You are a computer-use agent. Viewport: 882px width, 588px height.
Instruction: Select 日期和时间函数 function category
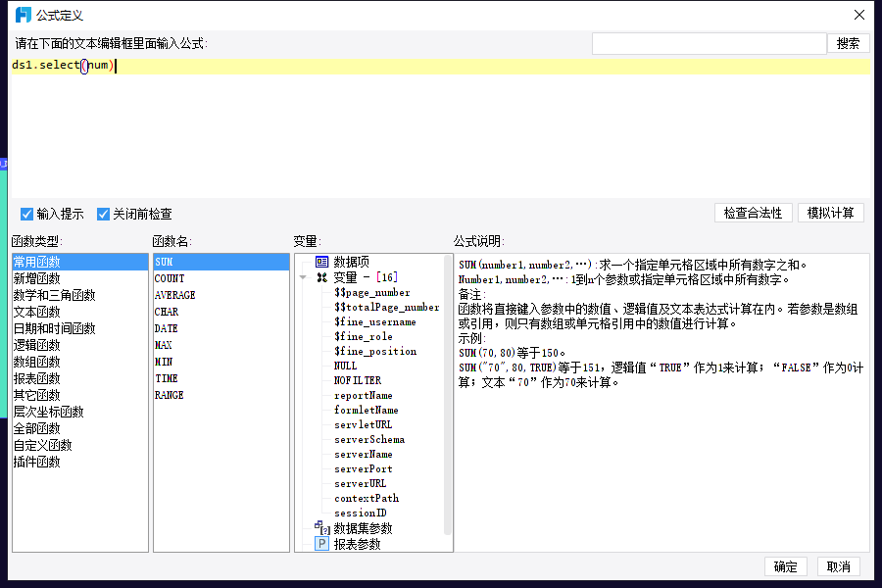pos(54,328)
